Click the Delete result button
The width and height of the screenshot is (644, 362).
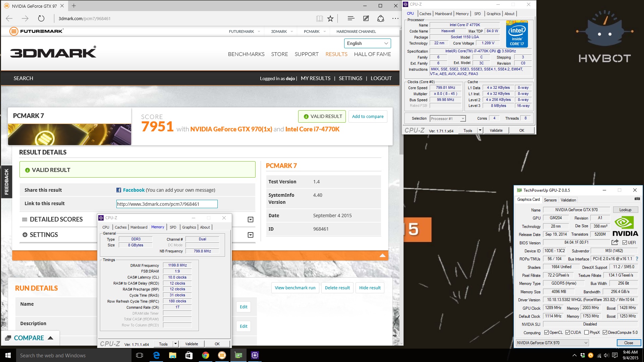coord(337,288)
